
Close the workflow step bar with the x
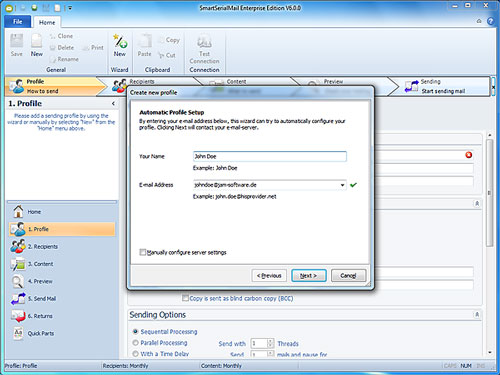493,87
